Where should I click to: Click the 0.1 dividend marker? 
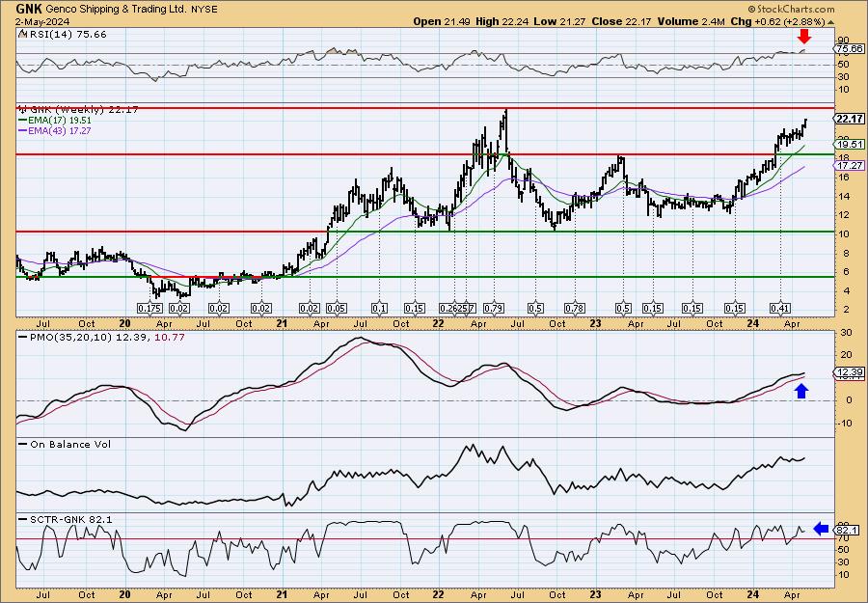click(x=379, y=308)
